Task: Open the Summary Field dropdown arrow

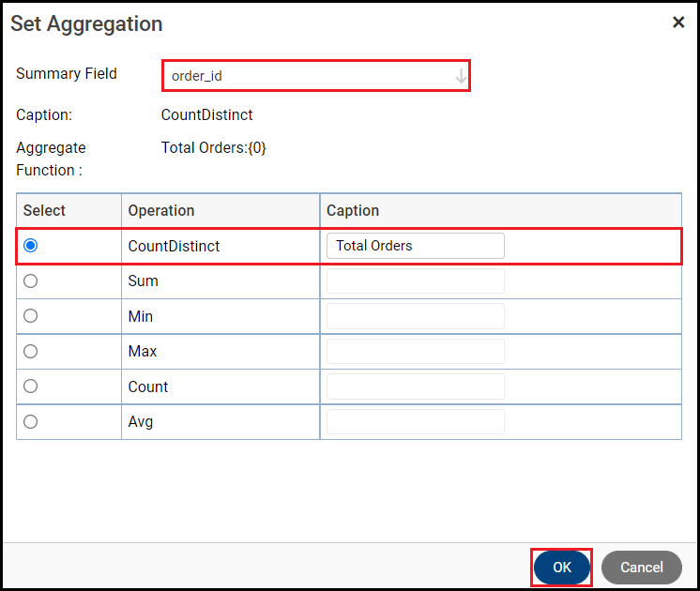Action: coord(461,77)
